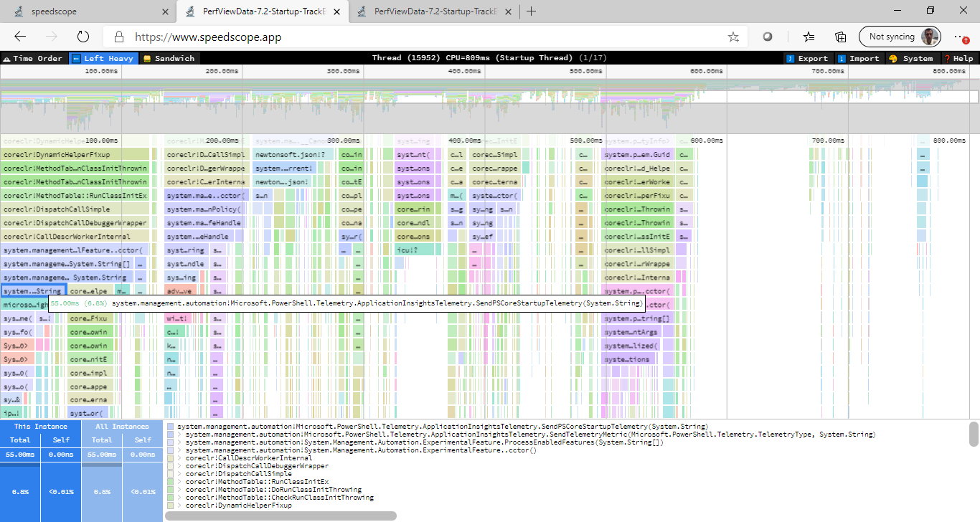Click the DynamicHelperFixup row color swatch
The height and width of the screenshot is (522, 980).
point(170,506)
